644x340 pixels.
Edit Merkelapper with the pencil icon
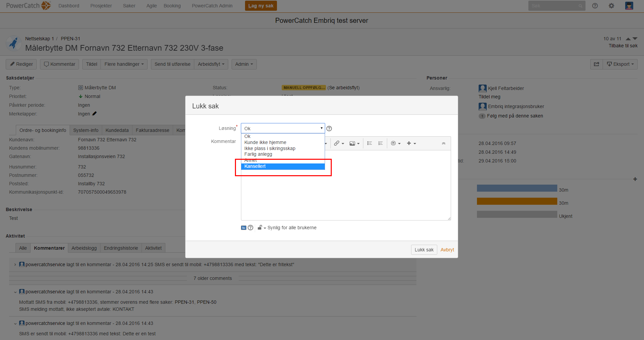(94, 114)
